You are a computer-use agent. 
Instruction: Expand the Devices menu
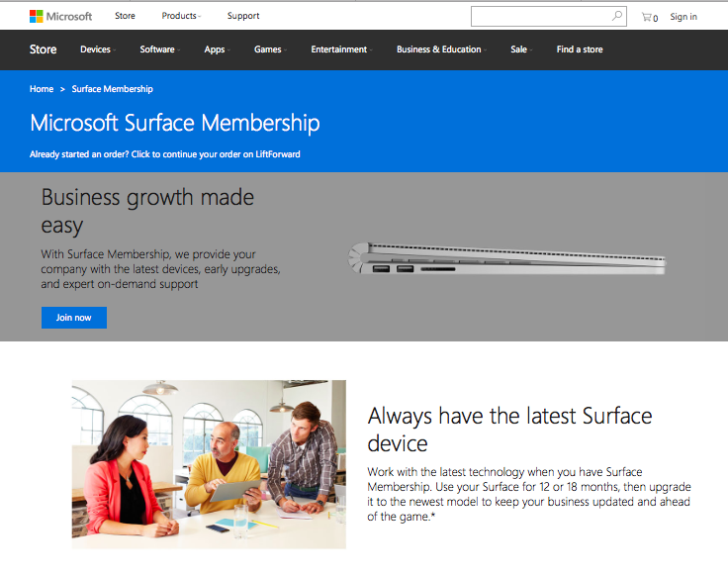[98, 49]
